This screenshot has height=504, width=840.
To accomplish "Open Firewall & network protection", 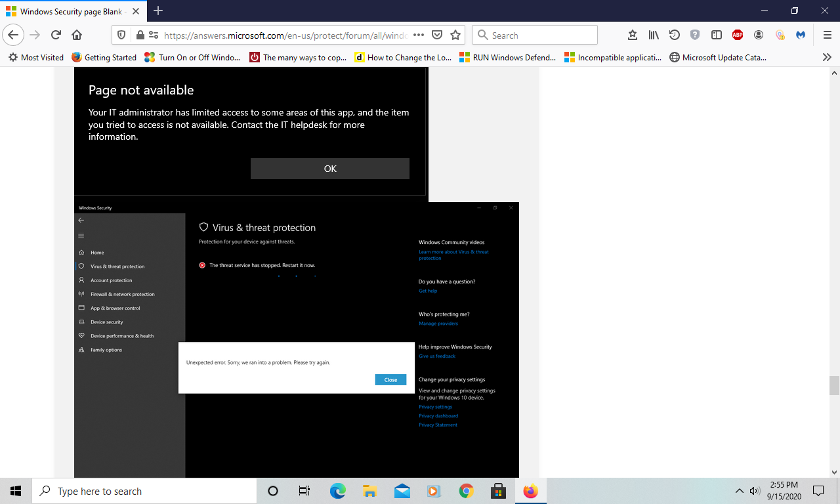I will (x=123, y=294).
